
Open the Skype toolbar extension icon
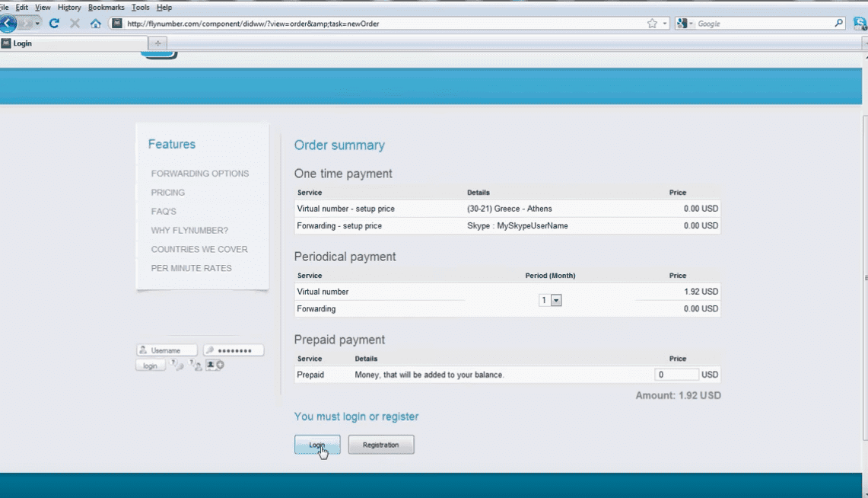tap(860, 24)
